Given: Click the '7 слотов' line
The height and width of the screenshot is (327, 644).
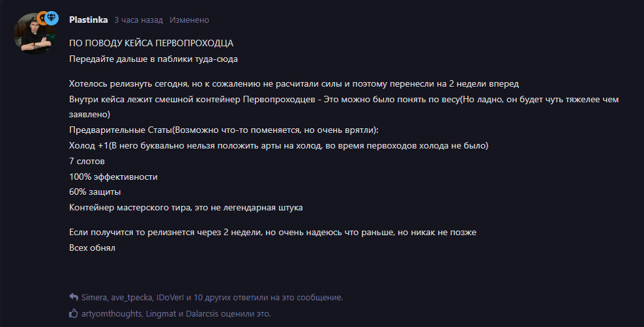Looking at the screenshot, I should click(x=87, y=162).
